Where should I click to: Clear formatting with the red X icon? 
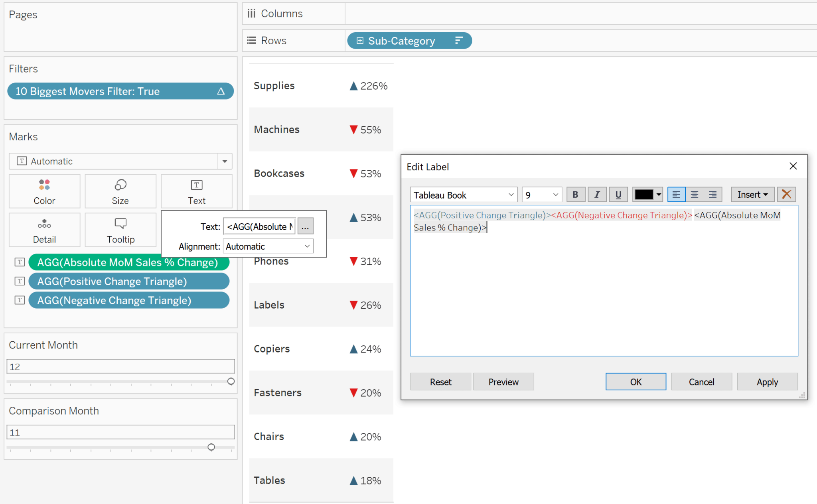786,195
